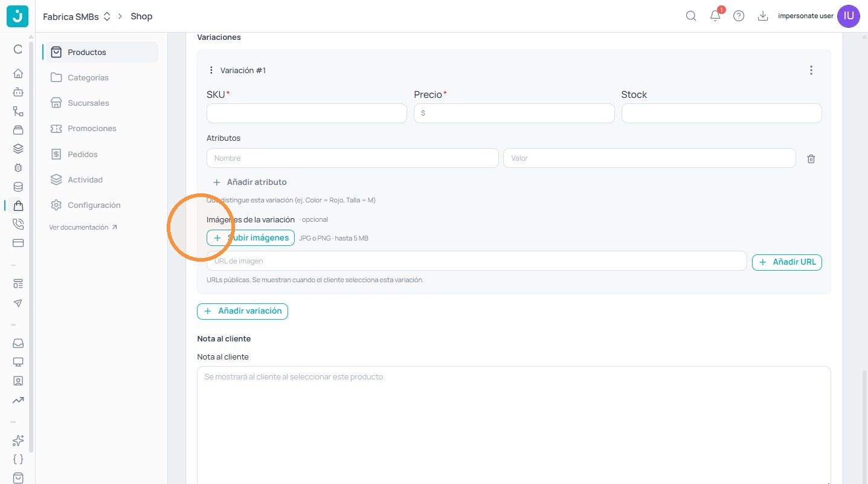Click the Subir imágenes button
The width and height of the screenshot is (868, 484).
pos(251,238)
